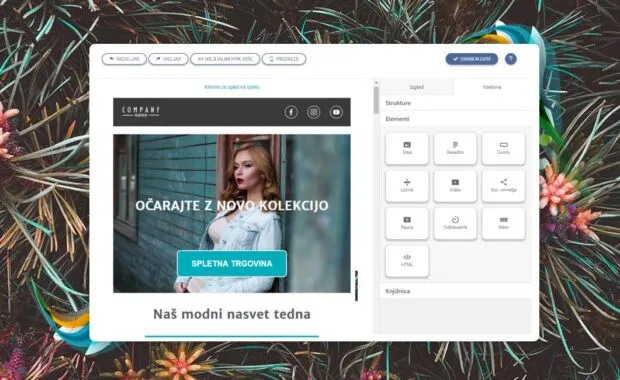The image size is (620, 380).
Task: Select heading 'Naš modni nasvet tedna'
Action: coord(232,314)
